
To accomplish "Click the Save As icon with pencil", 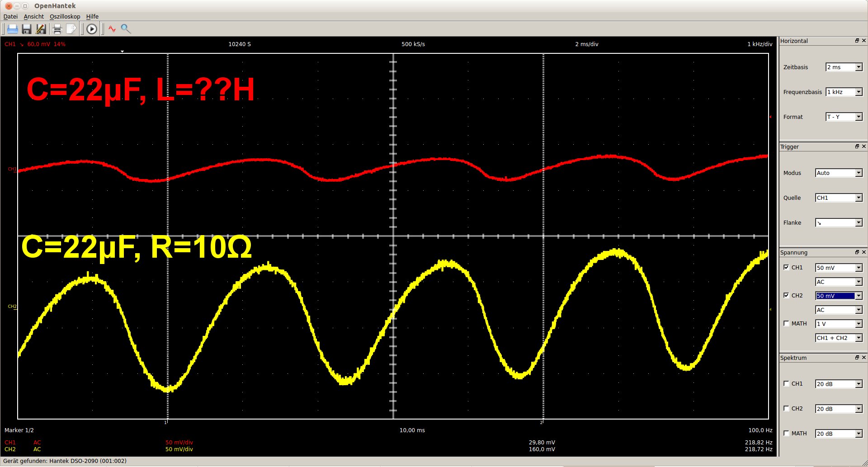I will [x=41, y=29].
